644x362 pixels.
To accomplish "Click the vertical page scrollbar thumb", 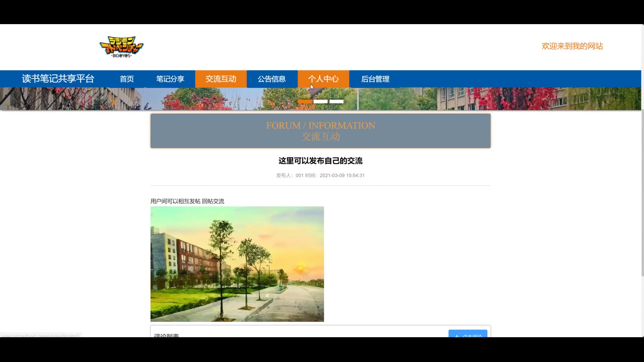I will 642,193.
